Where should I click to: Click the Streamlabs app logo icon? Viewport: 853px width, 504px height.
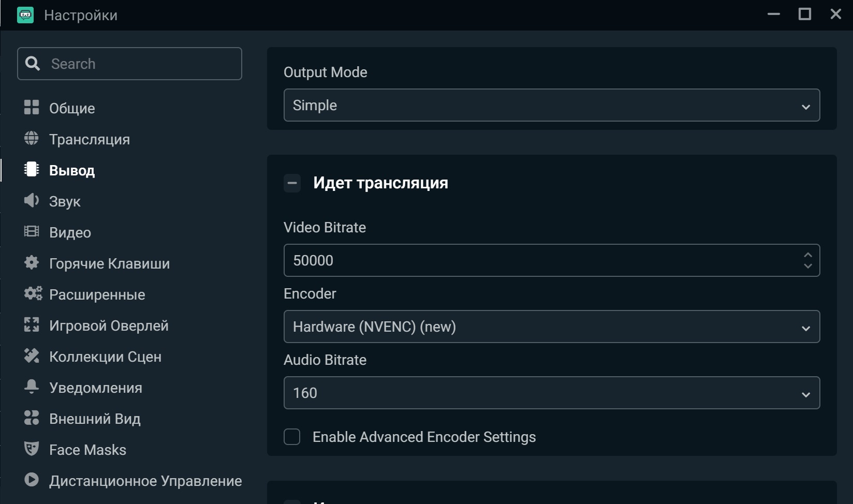tap(25, 15)
